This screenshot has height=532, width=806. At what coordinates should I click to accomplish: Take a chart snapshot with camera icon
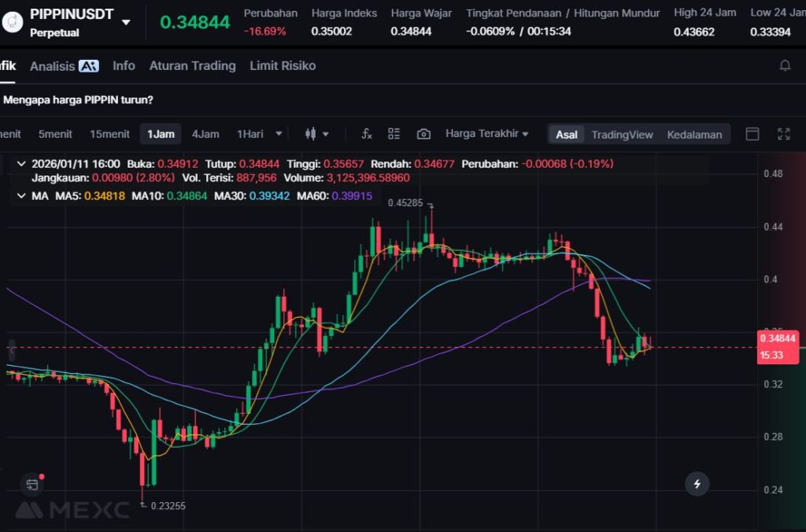click(423, 134)
